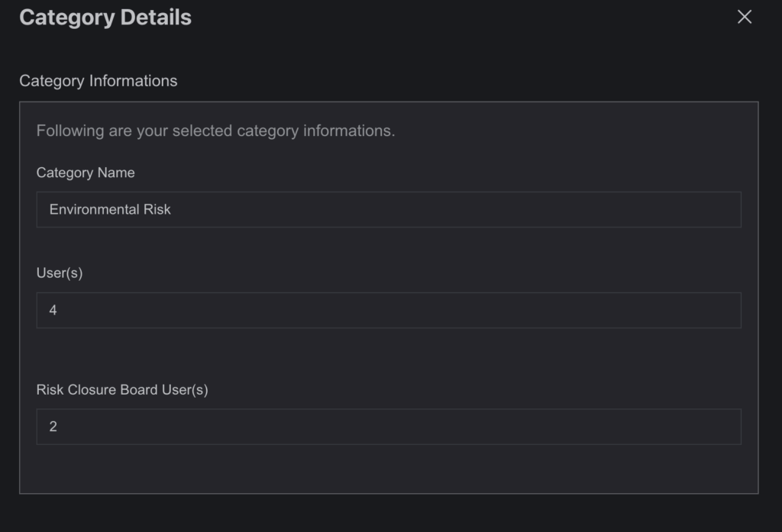
Task: Place cursor on the value 4
Action: 53,310
